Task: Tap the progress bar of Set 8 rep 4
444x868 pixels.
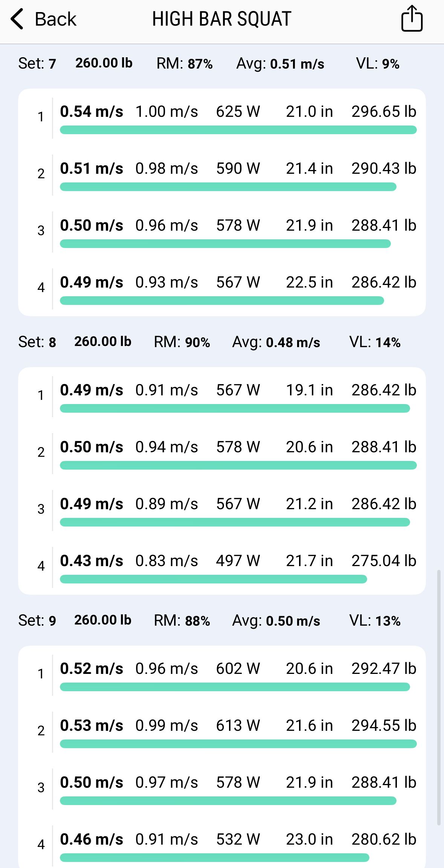Action: [214, 579]
